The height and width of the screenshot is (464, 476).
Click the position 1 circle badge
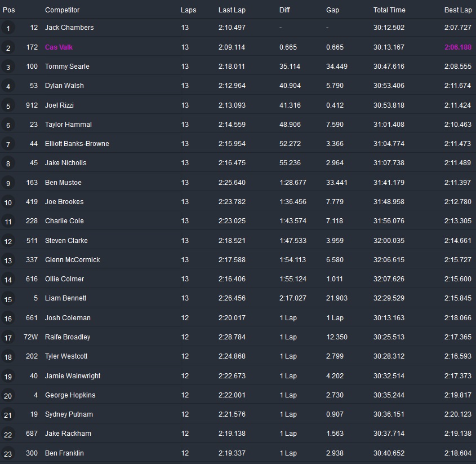coord(8,28)
